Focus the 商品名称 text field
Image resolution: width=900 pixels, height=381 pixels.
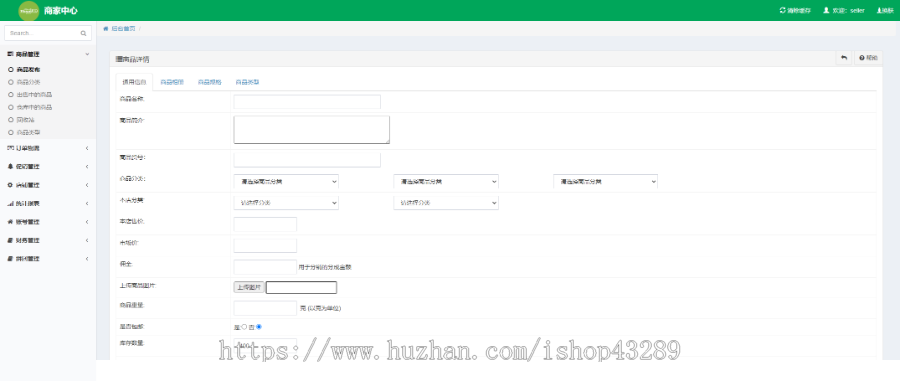(307, 102)
